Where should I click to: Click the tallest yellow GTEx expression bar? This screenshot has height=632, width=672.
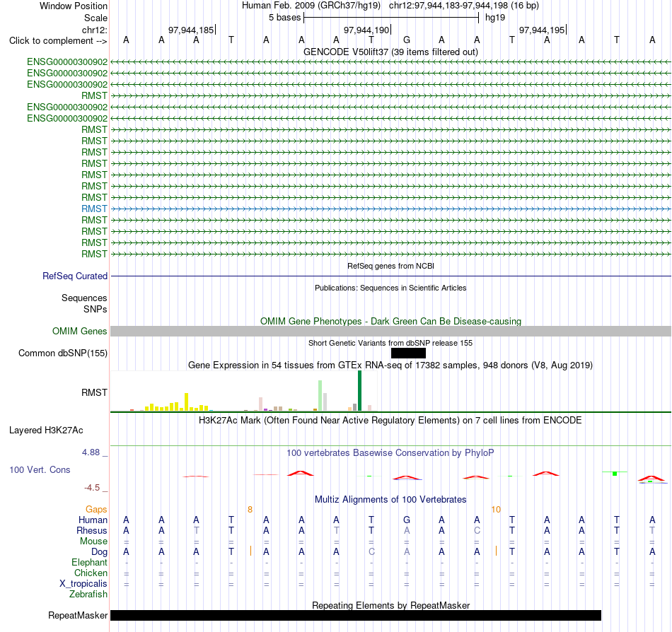(187, 402)
